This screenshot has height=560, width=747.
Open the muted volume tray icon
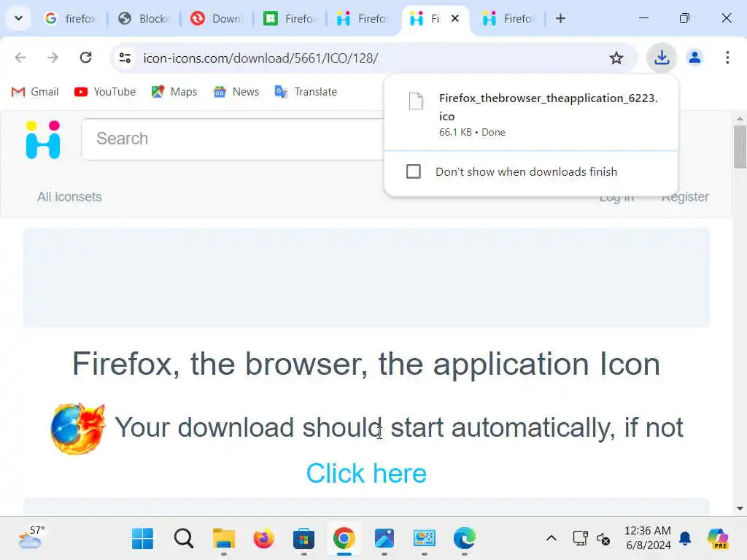click(x=603, y=539)
